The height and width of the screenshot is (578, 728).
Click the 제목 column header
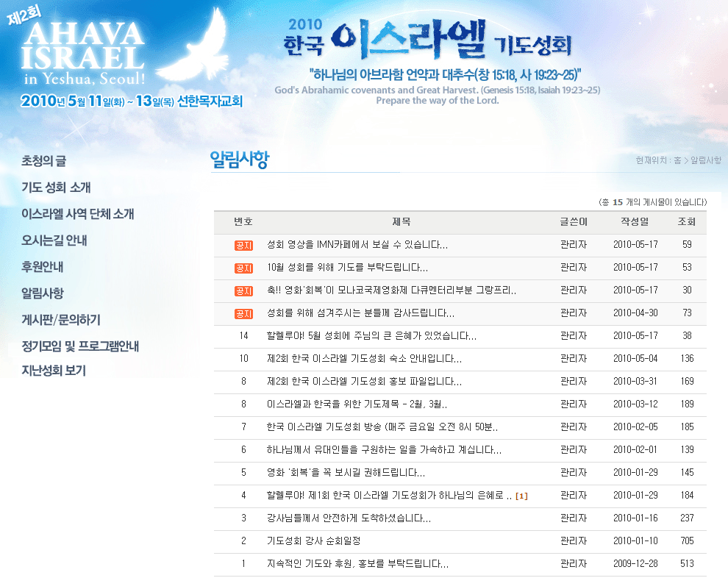pyautogui.click(x=402, y=222)
